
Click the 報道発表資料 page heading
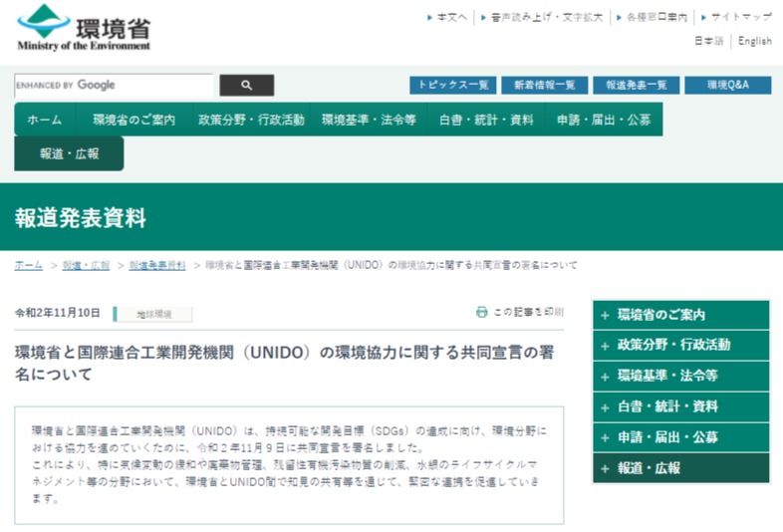(x=81, y=218)
